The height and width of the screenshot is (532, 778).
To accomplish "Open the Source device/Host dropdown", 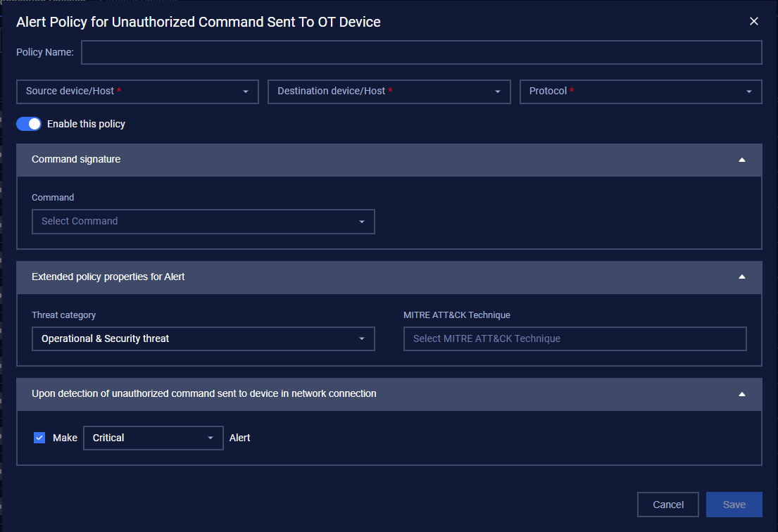I will tap(137, 91).
